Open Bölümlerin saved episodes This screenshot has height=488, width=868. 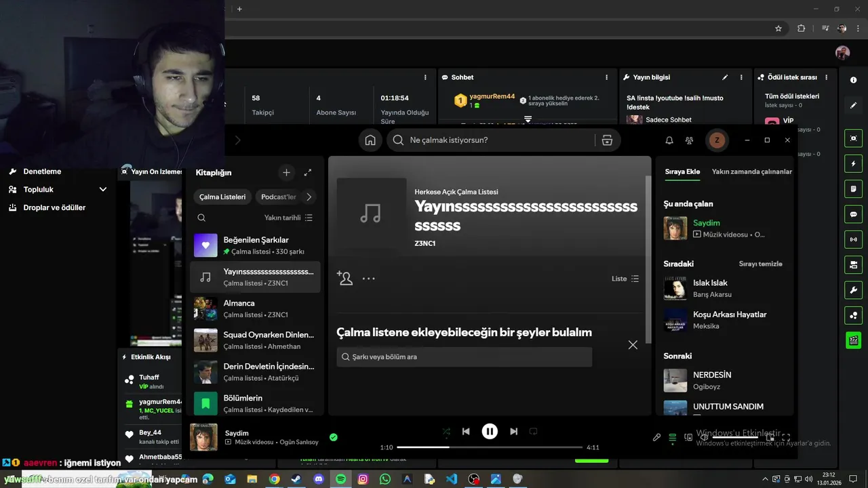click(254, 404)
